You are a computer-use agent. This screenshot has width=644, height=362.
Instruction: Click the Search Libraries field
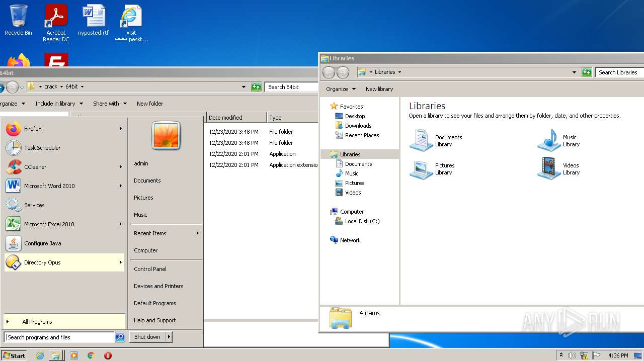pos(620,72)
